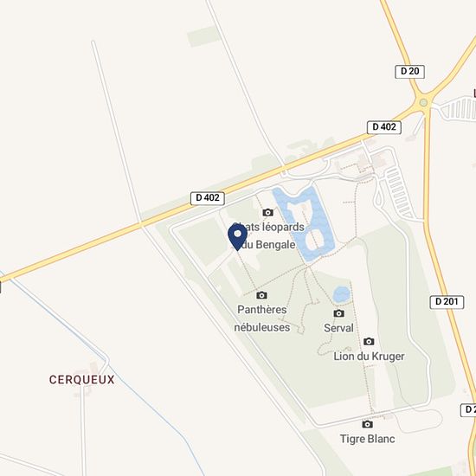
Task: Select the Tigre Blanc camera icon
Action: [x=367, y=424]
